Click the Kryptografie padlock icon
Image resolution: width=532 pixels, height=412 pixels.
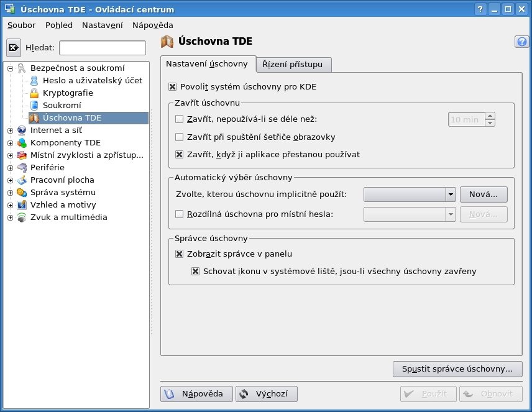tap(34, 93)
